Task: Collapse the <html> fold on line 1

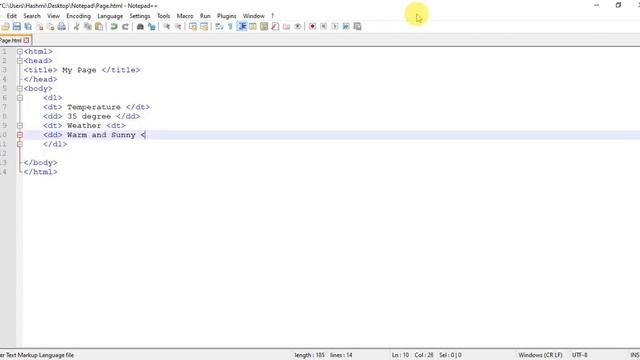Action: point(20,51)
